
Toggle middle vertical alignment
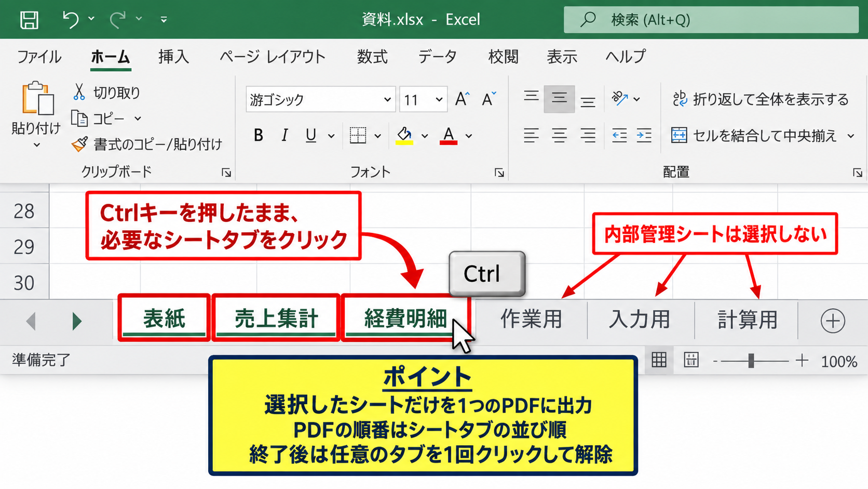(559, 99)
